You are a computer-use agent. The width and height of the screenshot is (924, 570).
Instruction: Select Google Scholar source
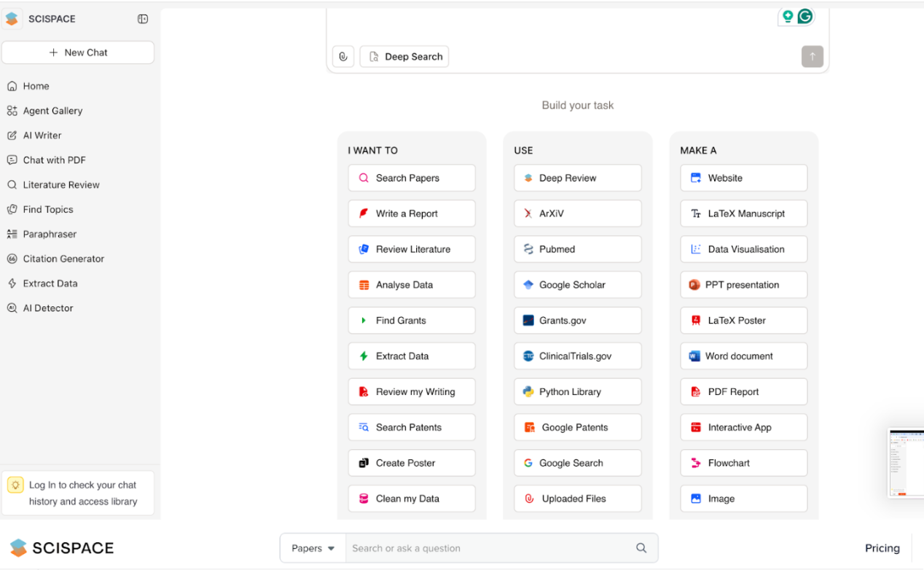click(577, 285)
